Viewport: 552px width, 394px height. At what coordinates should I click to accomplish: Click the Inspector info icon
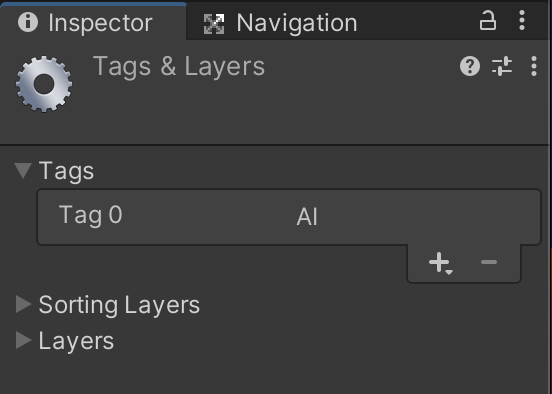(28, 22)
